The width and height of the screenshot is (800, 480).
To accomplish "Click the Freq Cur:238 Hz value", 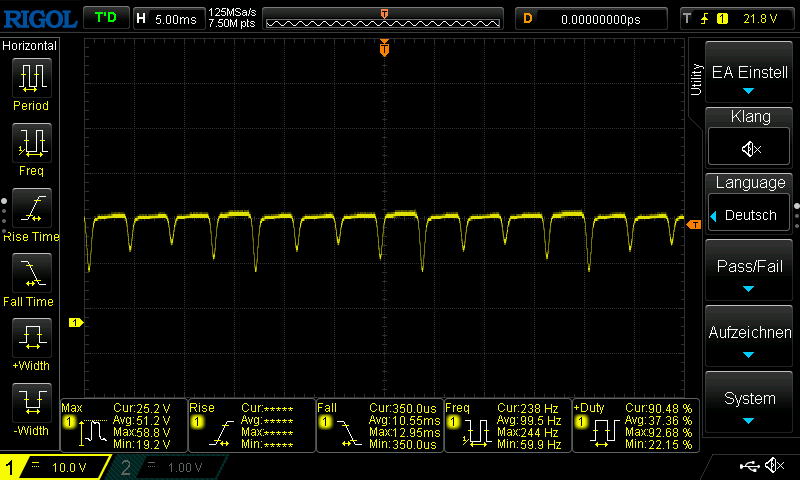I will [528, 409].
